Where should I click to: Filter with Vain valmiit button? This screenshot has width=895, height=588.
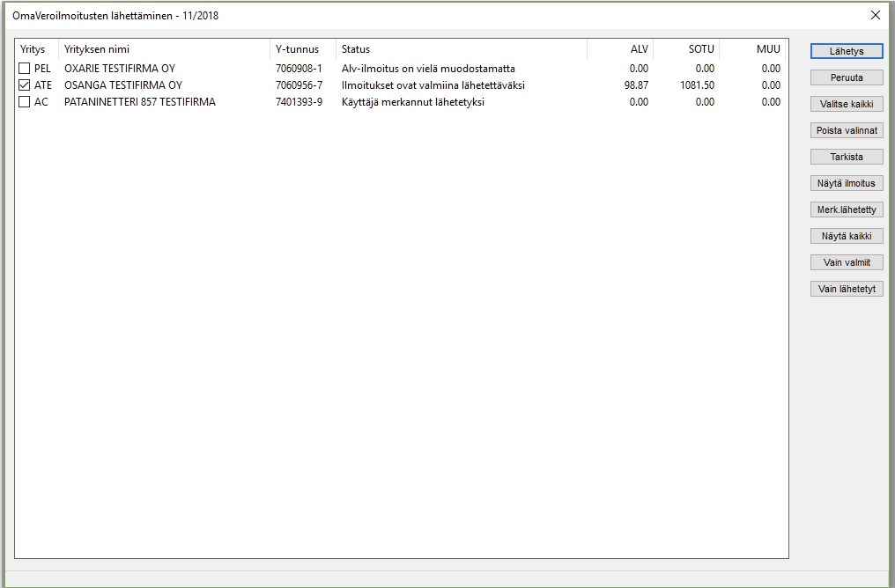[846, 262]
